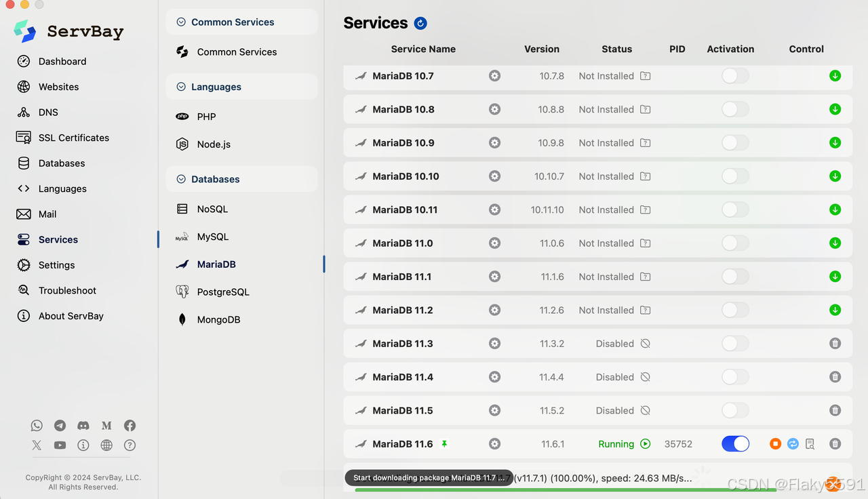
Task: Click the PID value 35752
Action: (x=678, y=444)
